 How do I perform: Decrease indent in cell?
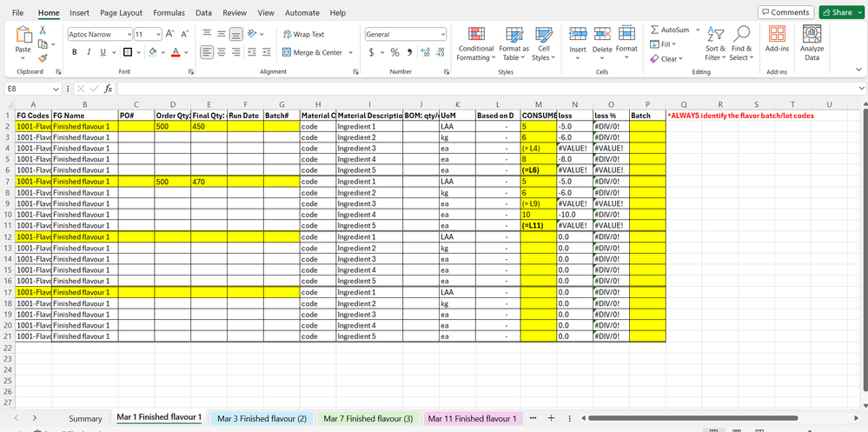pos(252,52)
